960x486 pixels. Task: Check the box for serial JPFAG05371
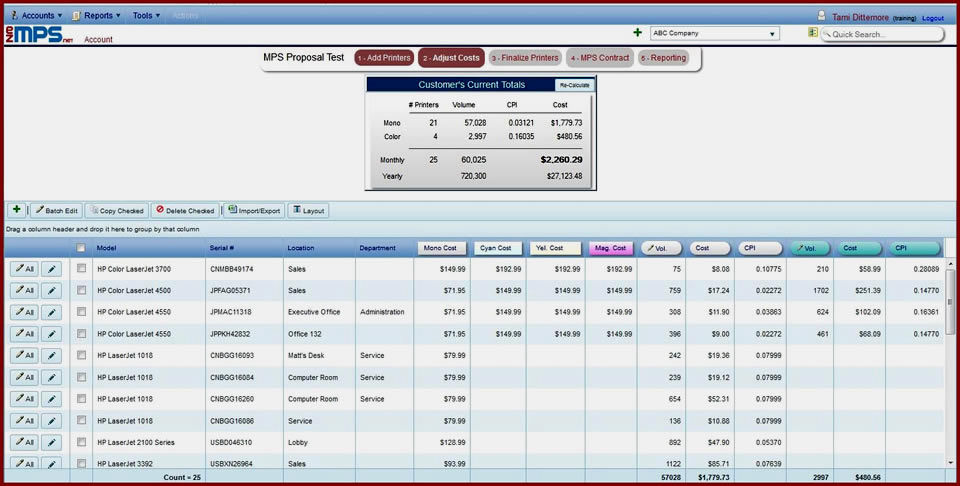(x=81, y=290)
